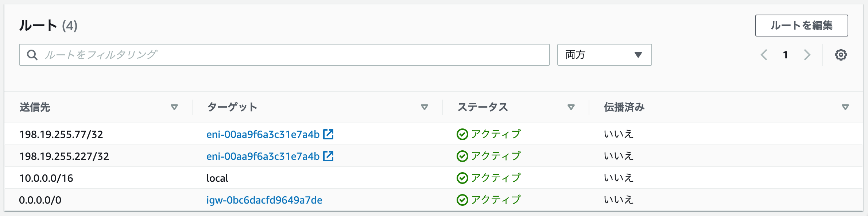Sort by 送信先 column arrow

[174, 107]
